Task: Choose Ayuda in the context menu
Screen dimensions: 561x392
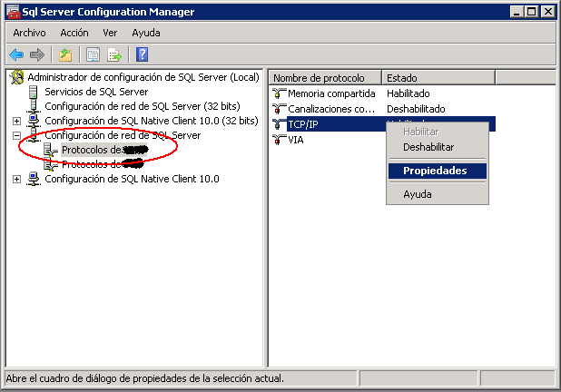Action: click(438, 194)
